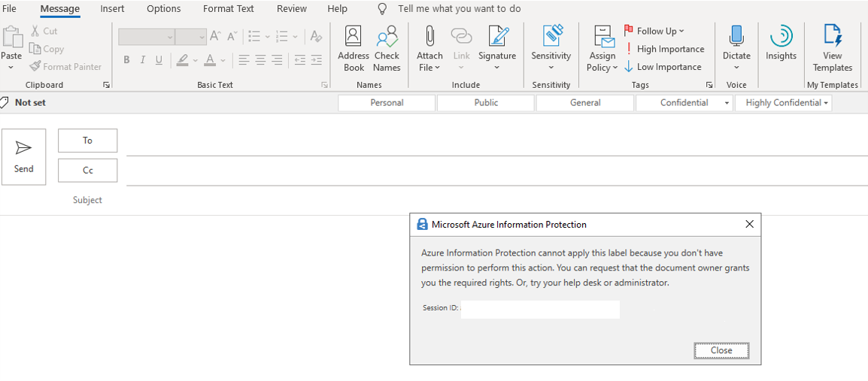Toggle underline formatting

(159, 59)
